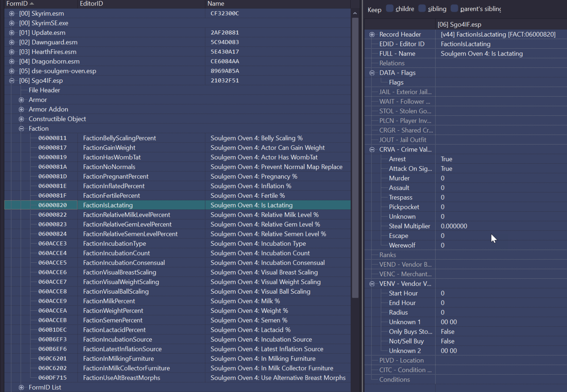The width and height of the screenshot is (567, 392).
Task: Click the Not/Sell Buy value False
Action: 448,341
